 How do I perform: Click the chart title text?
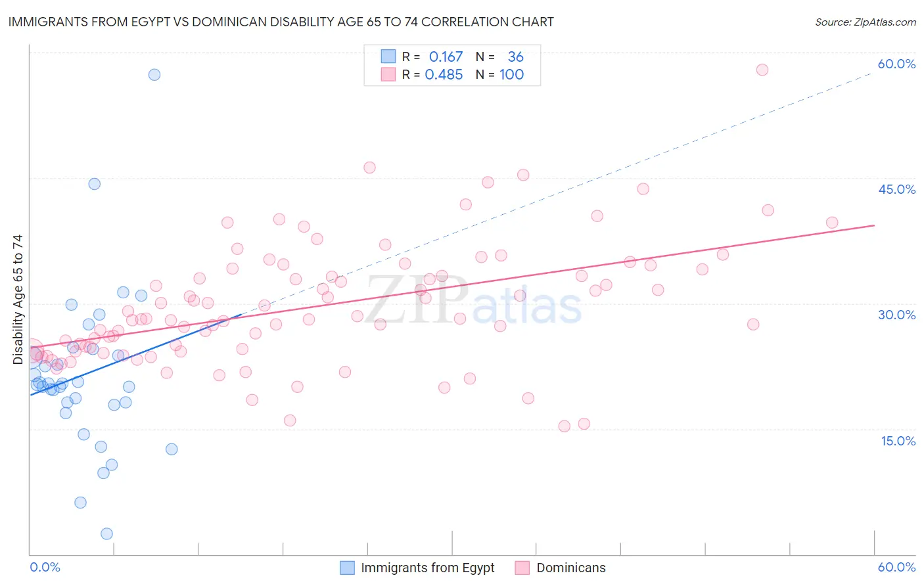click(x=281, y=22)
